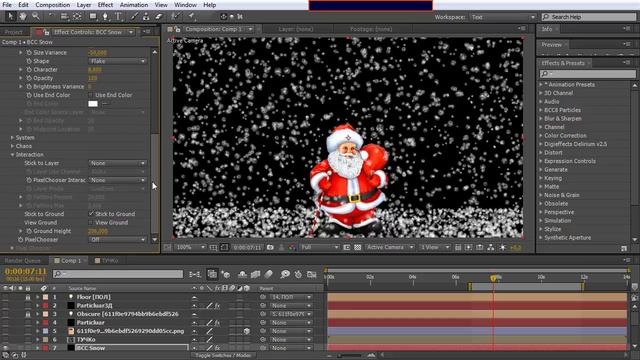Toggle fx switch on BCC Snow layer
Image resolution: width=640 pixels, height=360 pixels.
click(x=218, y=348)
